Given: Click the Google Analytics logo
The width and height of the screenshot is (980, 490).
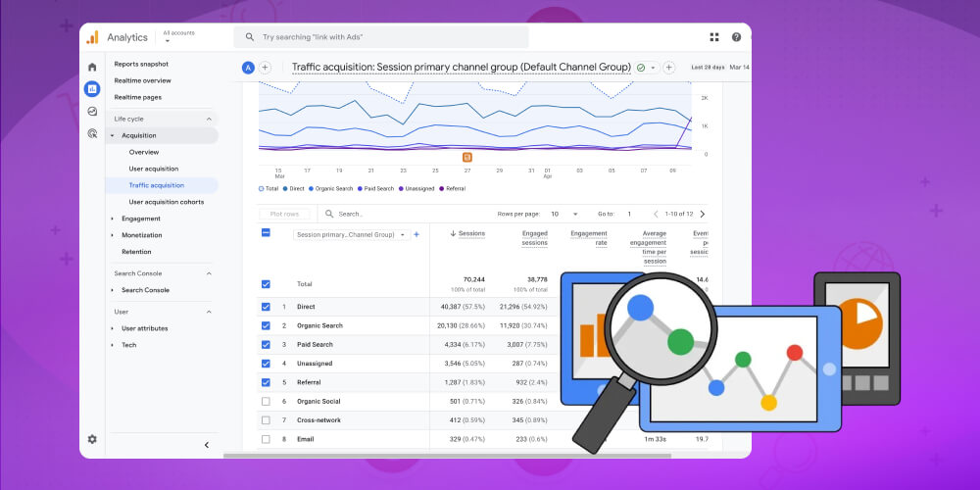Looking at the screenshot, I should (92, 37).
